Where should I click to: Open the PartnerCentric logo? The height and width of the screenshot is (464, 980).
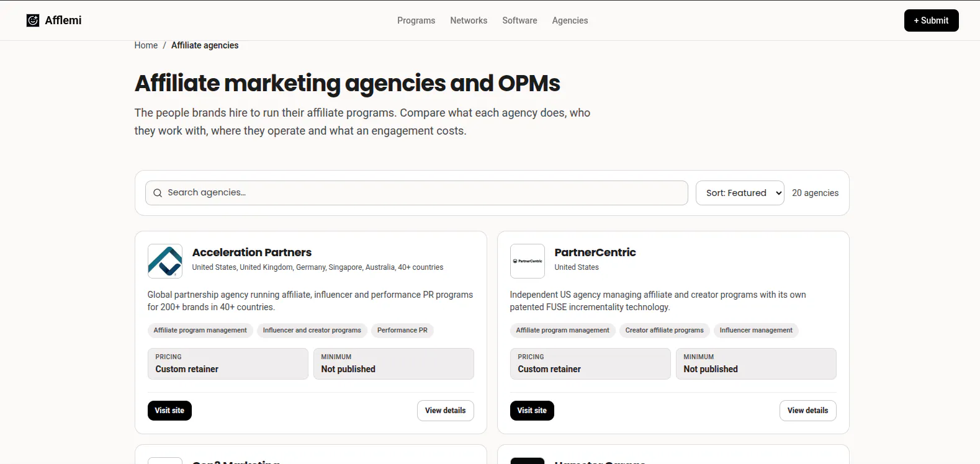pos(528,261)
